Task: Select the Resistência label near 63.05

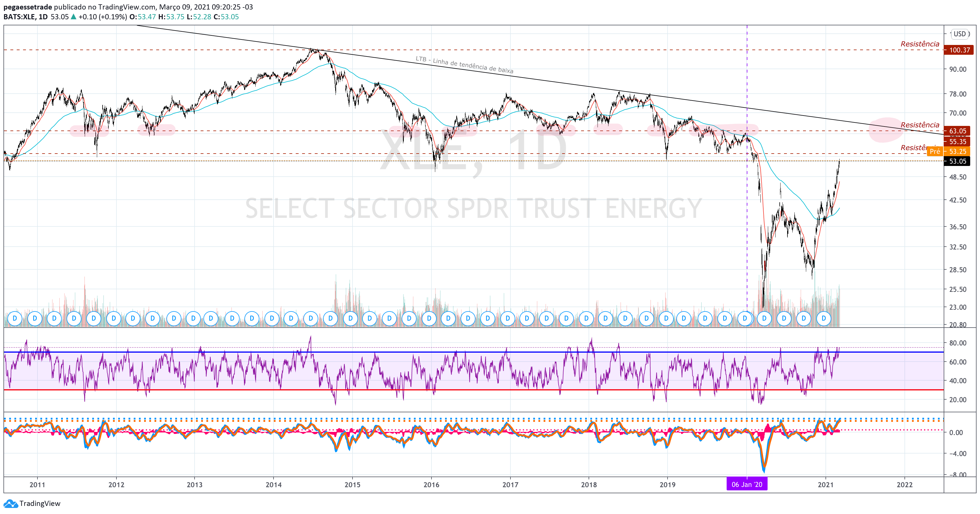Action: click(x=920, y=125)
